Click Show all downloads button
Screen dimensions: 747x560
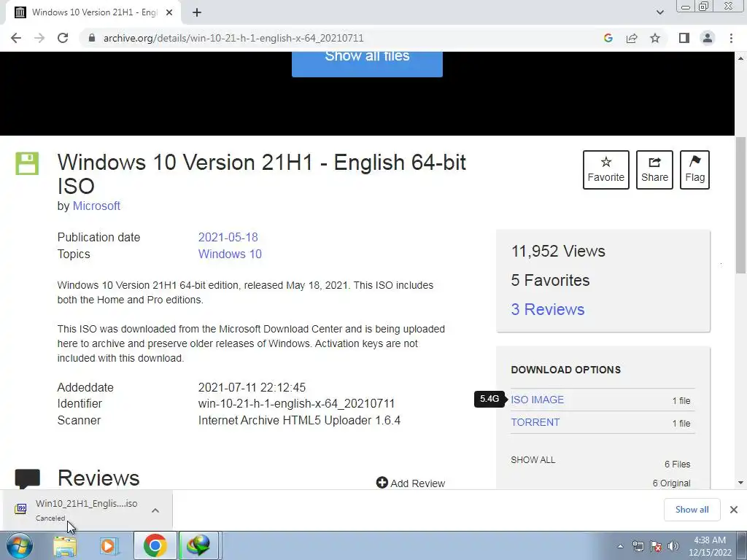coord(692,510)
